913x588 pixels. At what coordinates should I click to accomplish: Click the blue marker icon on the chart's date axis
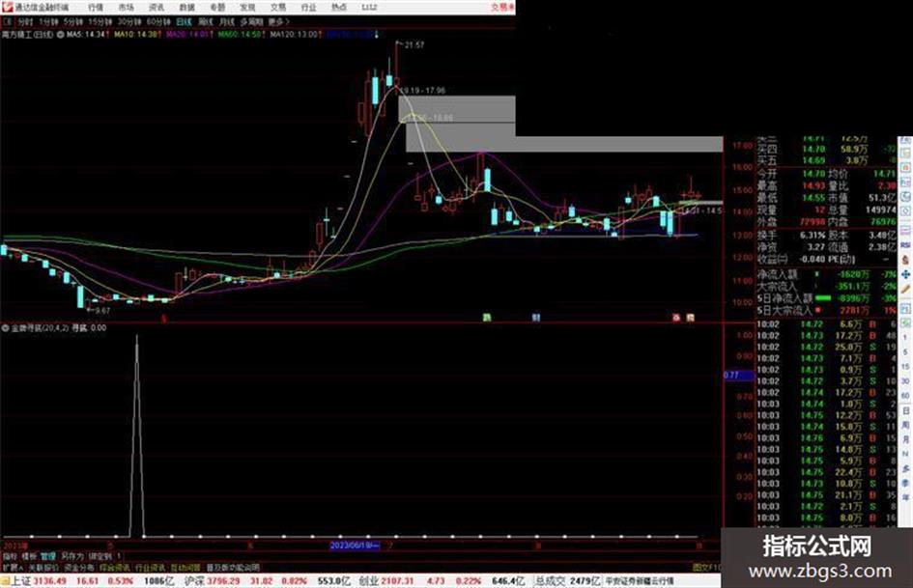(x=536, y=318)
